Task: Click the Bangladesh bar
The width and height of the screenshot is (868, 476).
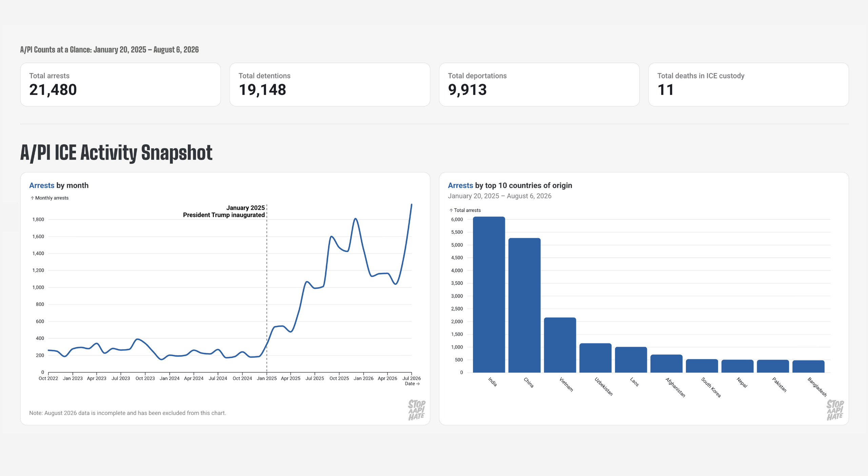Action: click(808, 366)
